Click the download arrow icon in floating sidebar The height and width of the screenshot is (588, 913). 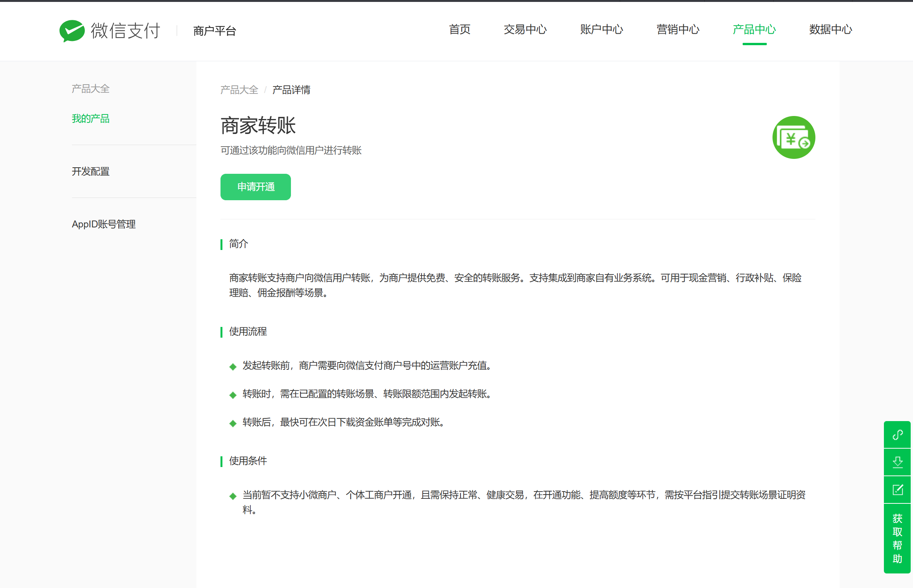coord(897,462)
